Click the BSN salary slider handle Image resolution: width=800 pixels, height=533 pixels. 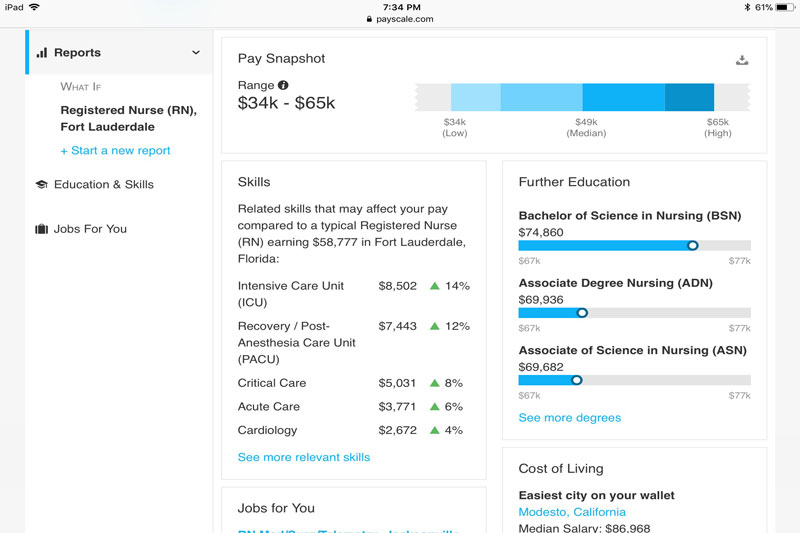[693, 245]
